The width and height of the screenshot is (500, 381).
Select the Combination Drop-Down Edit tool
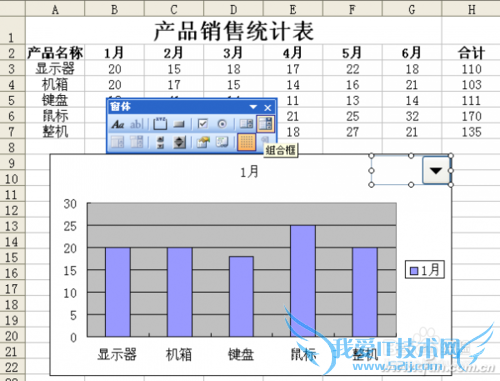coord(137,142)
